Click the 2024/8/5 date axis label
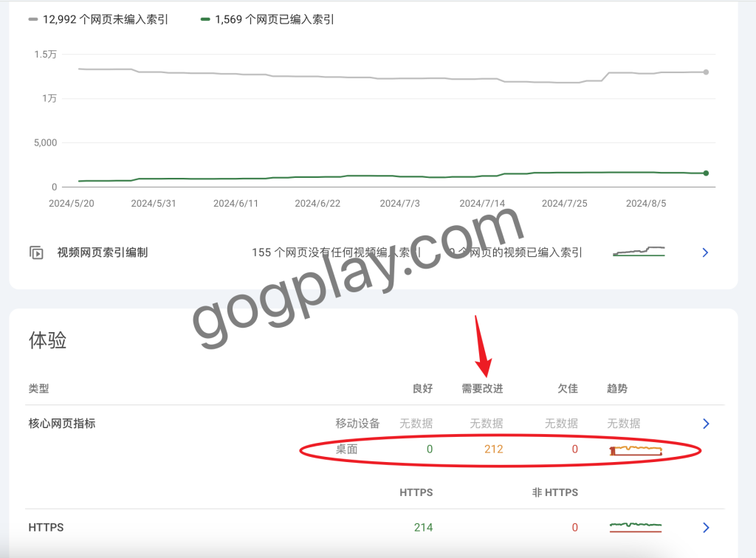The width and height of the screenshot is (756, 558). [646, 204]
